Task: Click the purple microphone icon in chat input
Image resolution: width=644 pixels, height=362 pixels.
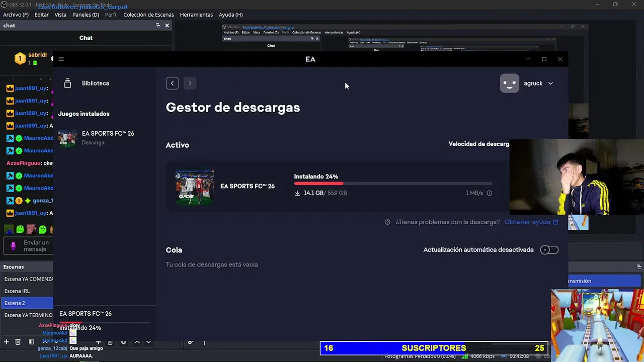Action: pyautogui.click(x=13, y=246)
